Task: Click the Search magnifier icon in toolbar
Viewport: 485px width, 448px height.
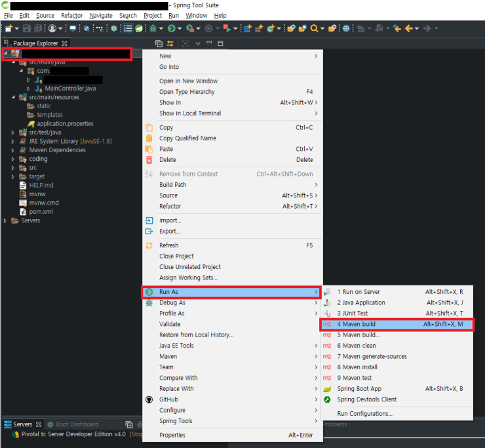Action: pyautogui.click(x=315, y=29)
